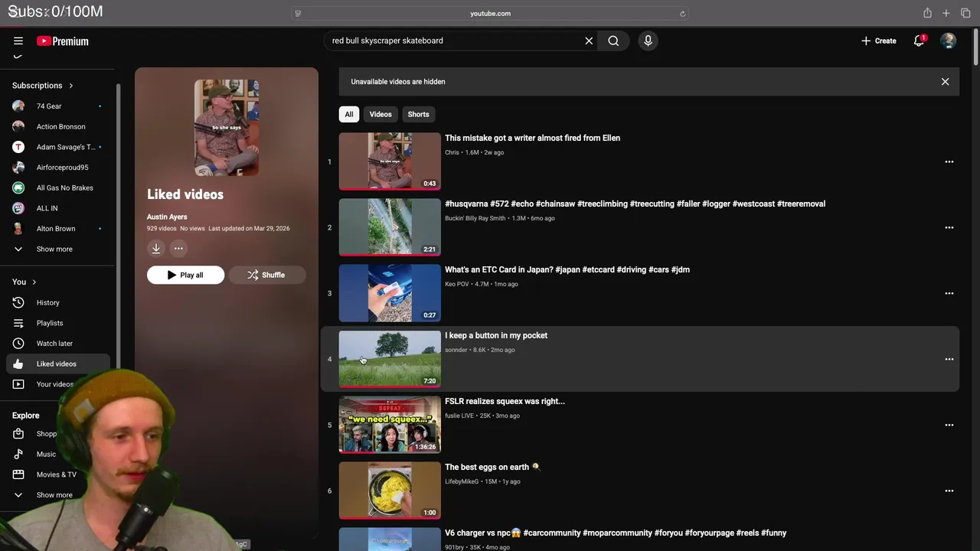Open title 'This mistake got a writer almost fired'
This screenshot has width=980, height=551.
click(x=532, y=138)
